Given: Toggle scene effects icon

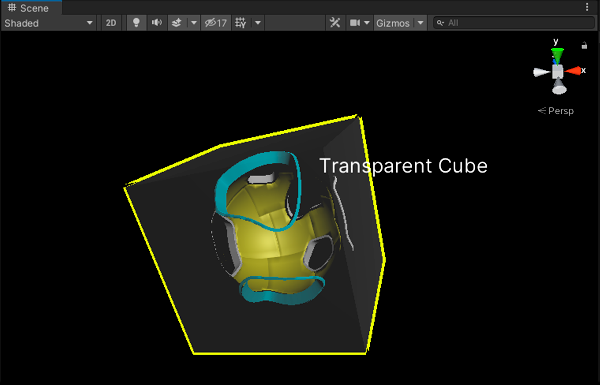Looking at the screenshot, I should pos(177,23).
